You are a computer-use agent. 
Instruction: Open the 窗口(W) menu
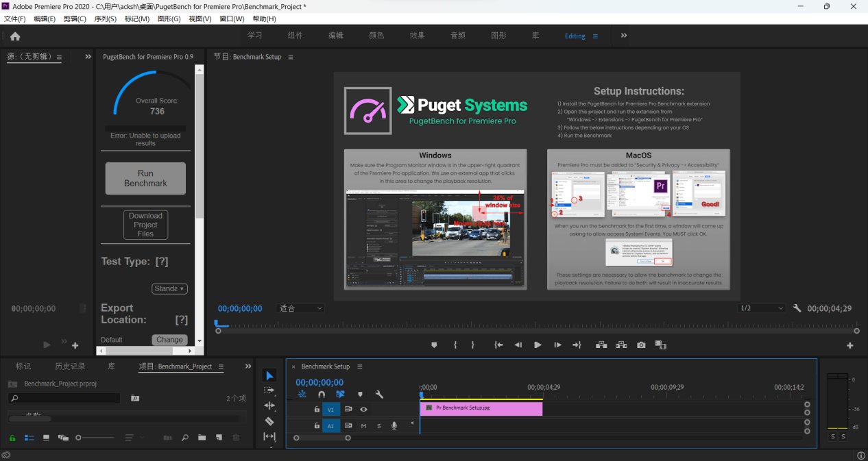(232, 19)
